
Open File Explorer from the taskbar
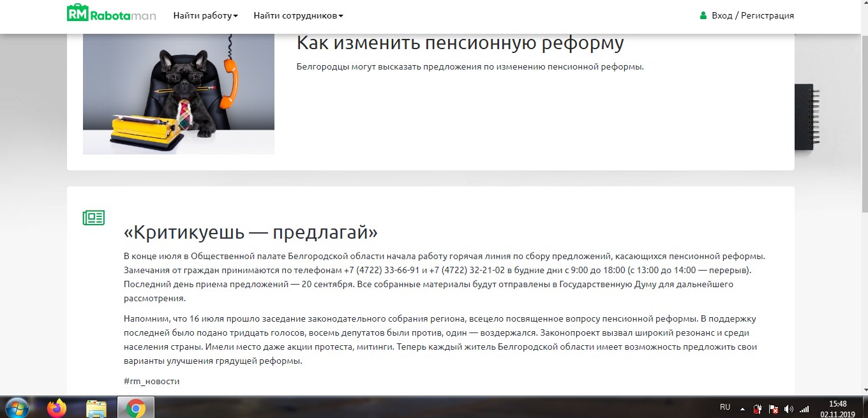point(96,408)
